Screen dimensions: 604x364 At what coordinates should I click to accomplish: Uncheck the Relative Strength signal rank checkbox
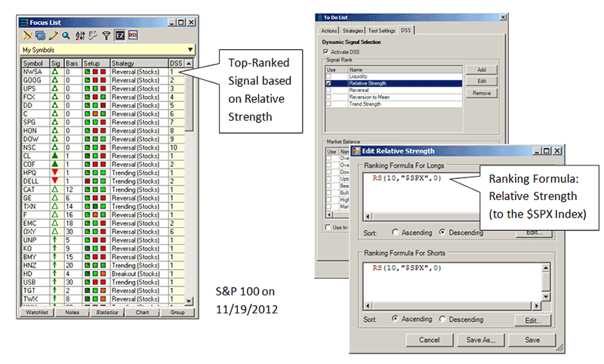pyautogui.click(x=328, y=83)
